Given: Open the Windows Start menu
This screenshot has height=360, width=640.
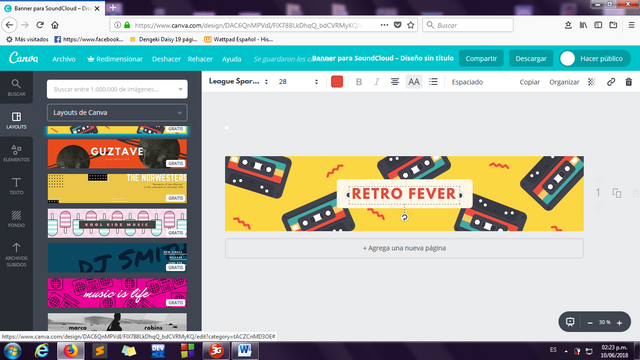Looking at the screenshot, I should point(13,351).
